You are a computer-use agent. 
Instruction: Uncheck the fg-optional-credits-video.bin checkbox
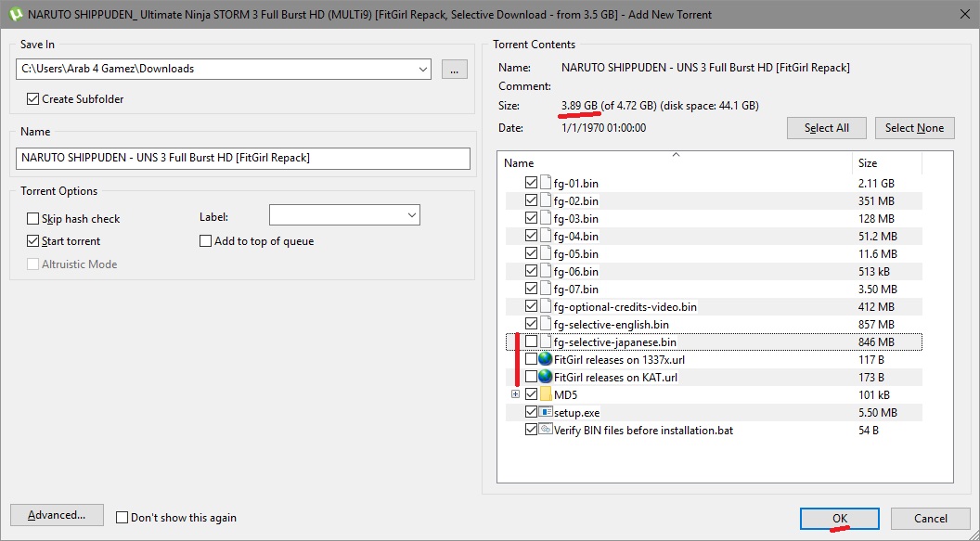pos(531,306)
